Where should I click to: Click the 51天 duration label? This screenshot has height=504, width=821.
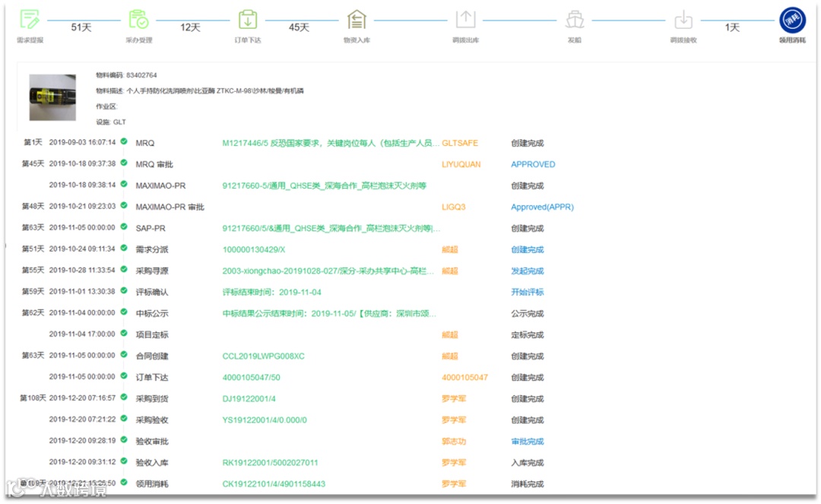click(81, 27)
